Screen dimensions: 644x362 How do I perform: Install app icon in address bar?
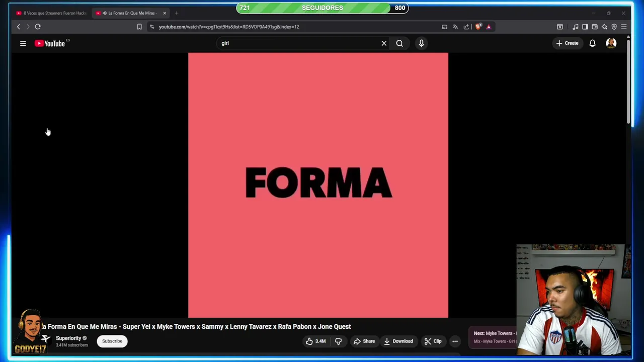(444, 27)
